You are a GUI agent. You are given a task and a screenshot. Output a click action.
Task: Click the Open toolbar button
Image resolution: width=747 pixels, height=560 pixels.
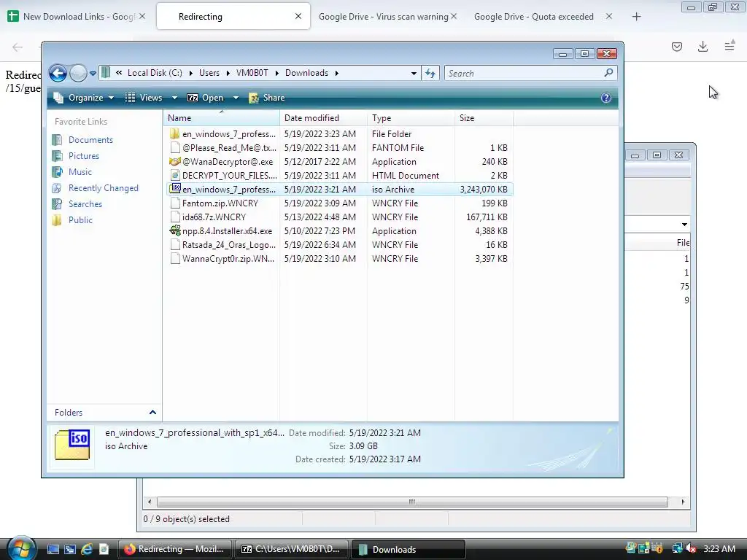click(205, 98)
